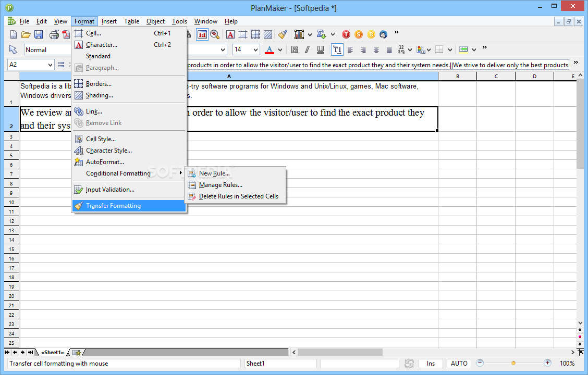This screenshot has height=375, width=588.
Task: Adjust the zoom slider knob
Action: coord(513,363)
